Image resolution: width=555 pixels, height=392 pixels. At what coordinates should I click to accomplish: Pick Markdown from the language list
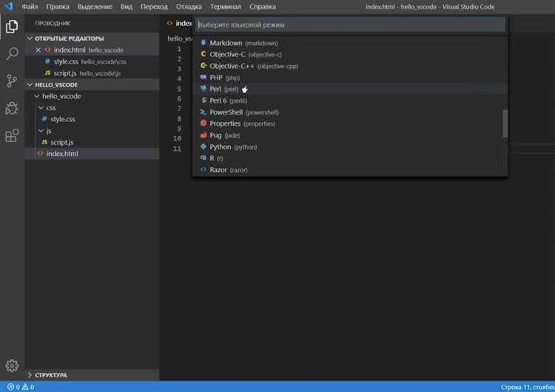click(x=226, y=43)
